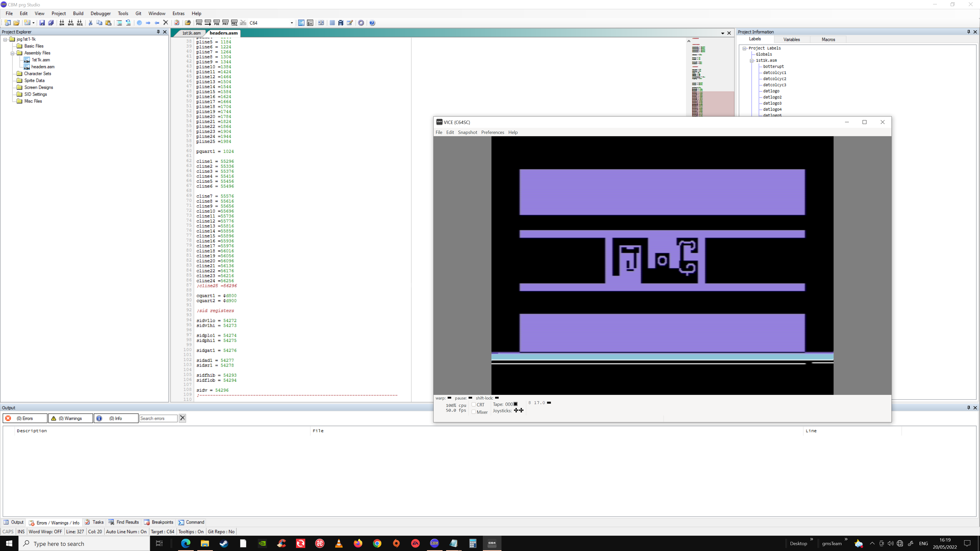Switch to the Find Results bottom tab

[x=124, y=522]
